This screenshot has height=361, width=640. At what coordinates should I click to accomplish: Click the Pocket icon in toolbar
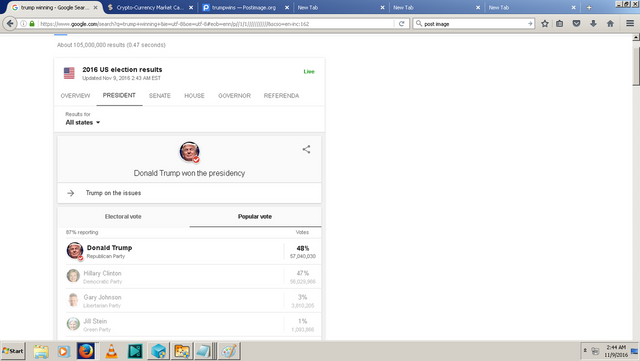click(x=576, y=24)
